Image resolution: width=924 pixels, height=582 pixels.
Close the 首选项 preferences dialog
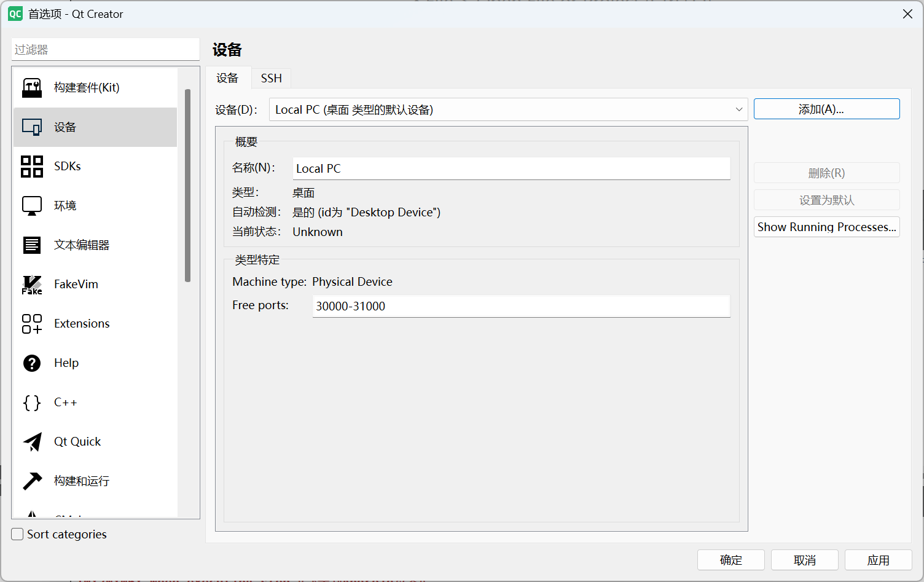907,14
